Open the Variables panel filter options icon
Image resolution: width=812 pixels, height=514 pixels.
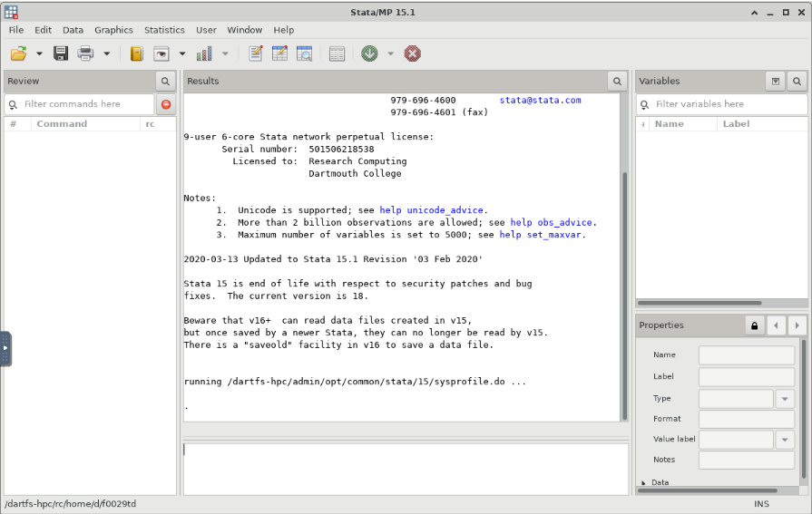775,82
